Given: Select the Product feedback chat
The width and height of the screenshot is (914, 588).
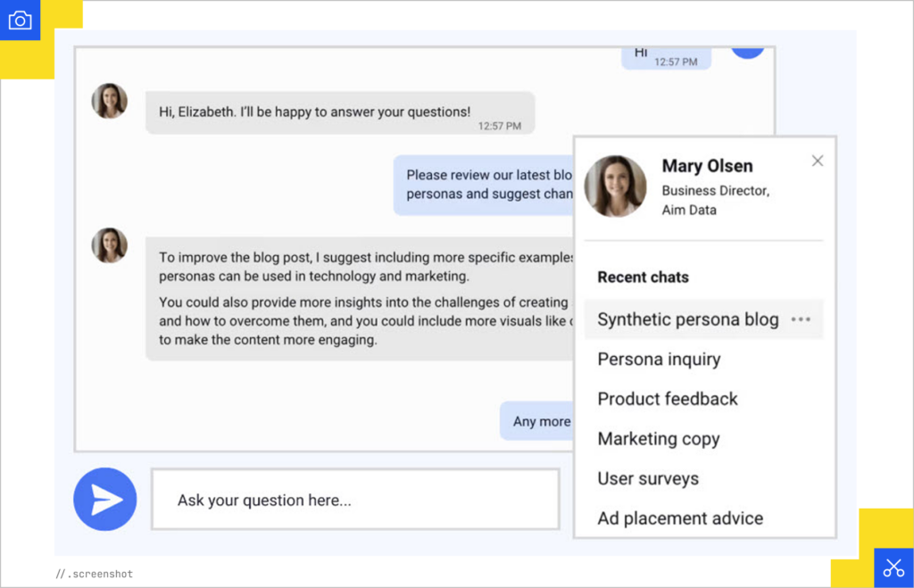Looking at the screenshot, I should (668, 399).
